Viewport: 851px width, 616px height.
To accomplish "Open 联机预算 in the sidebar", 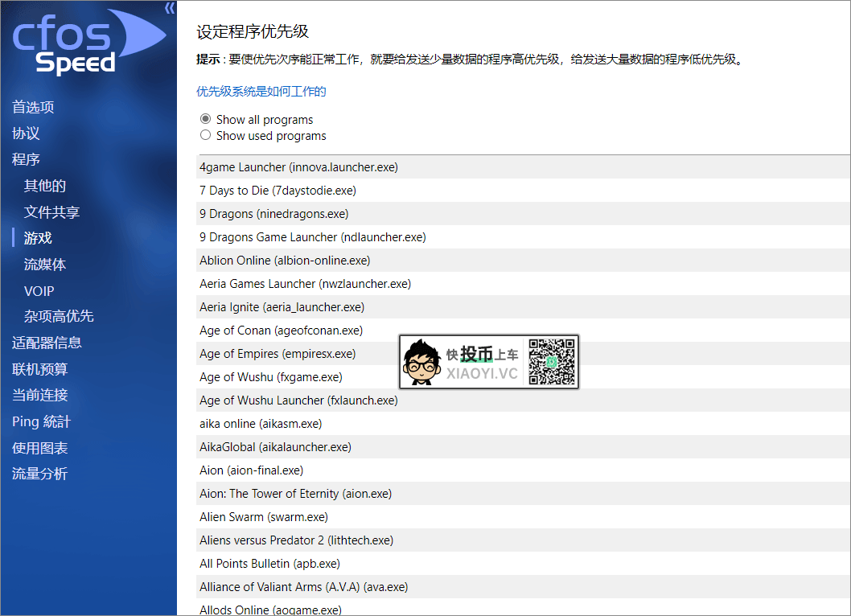I will pos(39,369).
